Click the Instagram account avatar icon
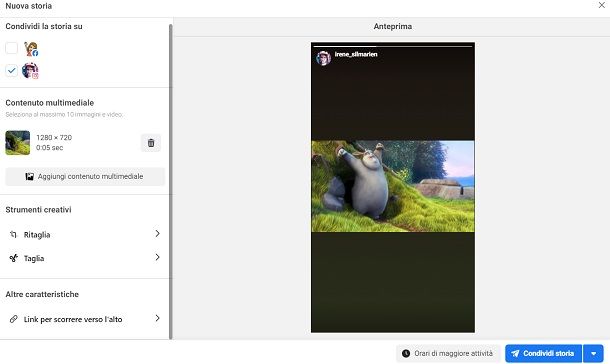The image size is (610, 364). (x=30, y=71)
